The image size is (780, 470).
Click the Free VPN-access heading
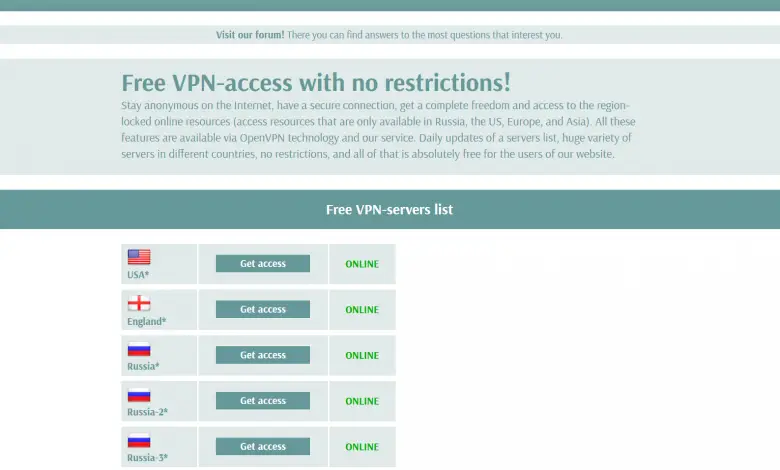(316, 83)
